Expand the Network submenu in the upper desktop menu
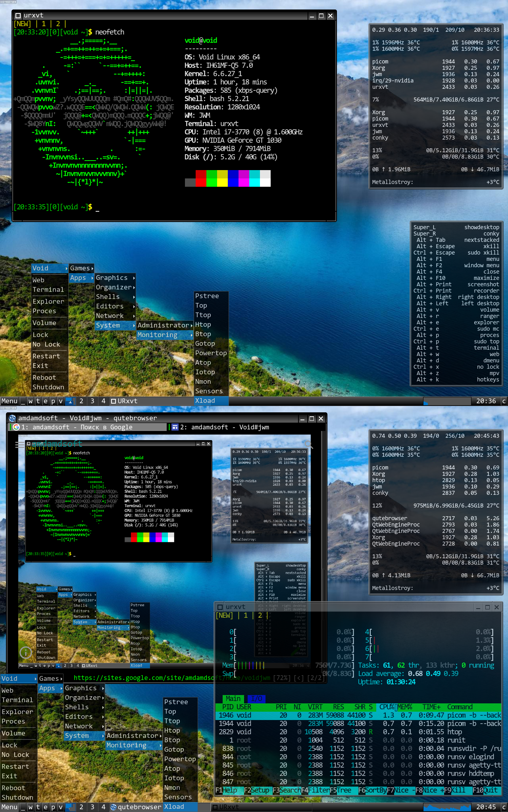Screen dimensions: 508x812 tap(115, 316)
